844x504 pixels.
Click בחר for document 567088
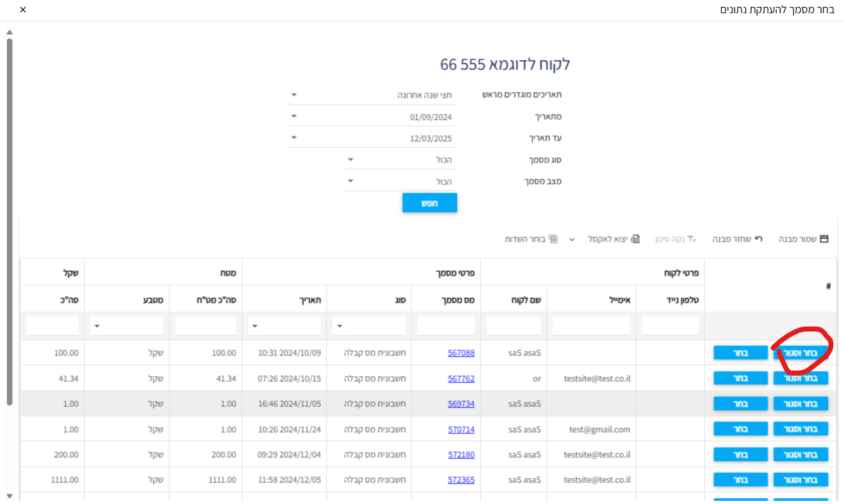pyautogui.click(x=741, y=353)
